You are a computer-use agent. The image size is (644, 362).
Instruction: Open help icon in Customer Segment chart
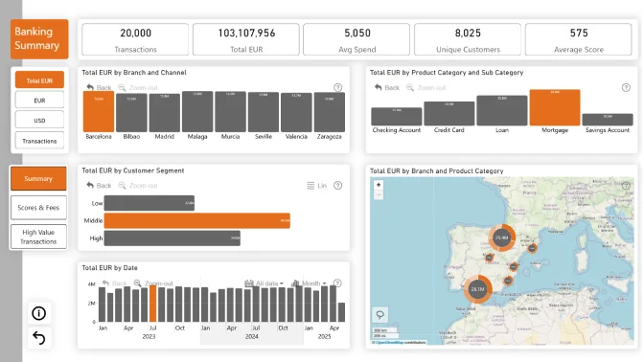click(337, 186)
